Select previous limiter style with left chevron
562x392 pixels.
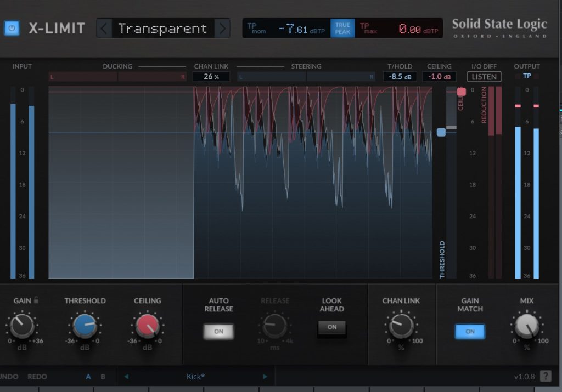pyautogui.click(x=104, y=29)
